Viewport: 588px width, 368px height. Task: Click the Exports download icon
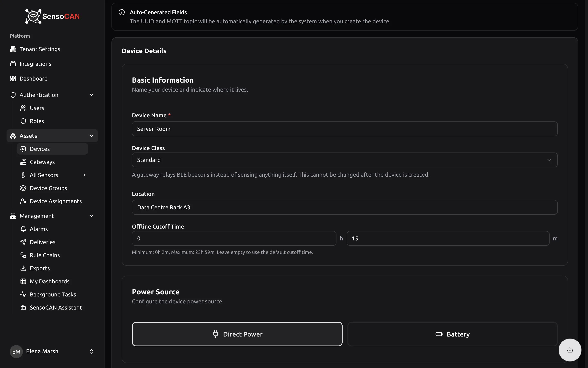pyautogui.click(x=23, y=268)
